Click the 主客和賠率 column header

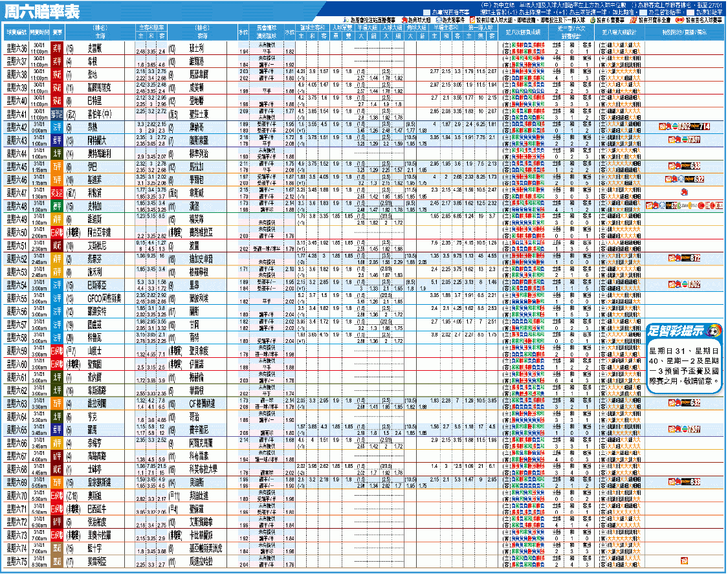point(151,28)
